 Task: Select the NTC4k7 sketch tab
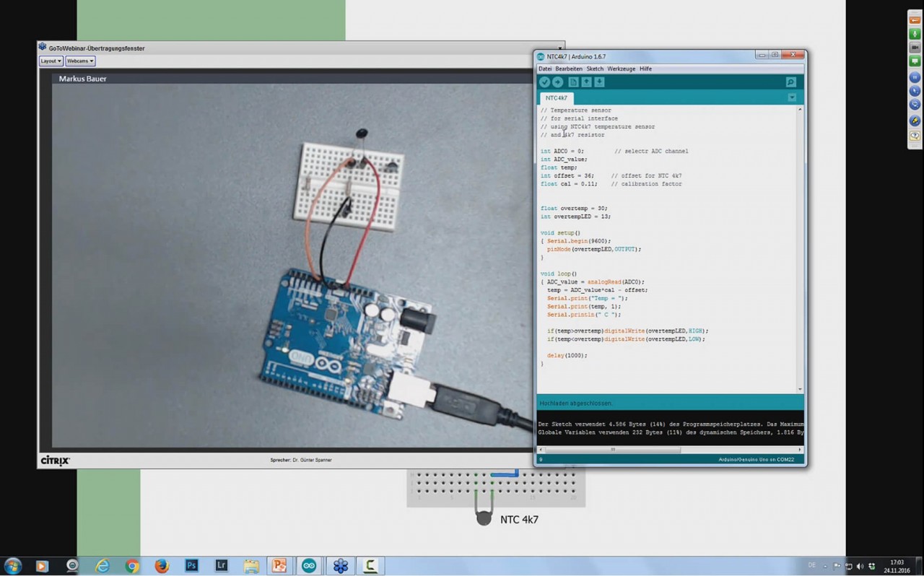tap(555, 97)
